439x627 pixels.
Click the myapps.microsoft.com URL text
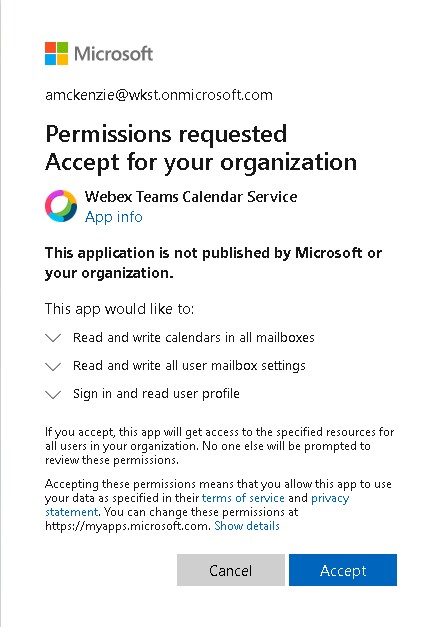pyautogui.click(x=127, y=526)
